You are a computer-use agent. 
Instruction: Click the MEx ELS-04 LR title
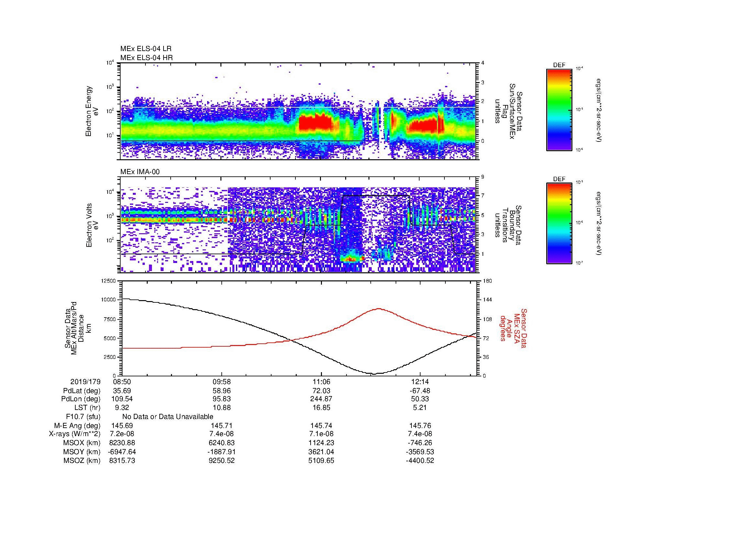tap(146, 49)
